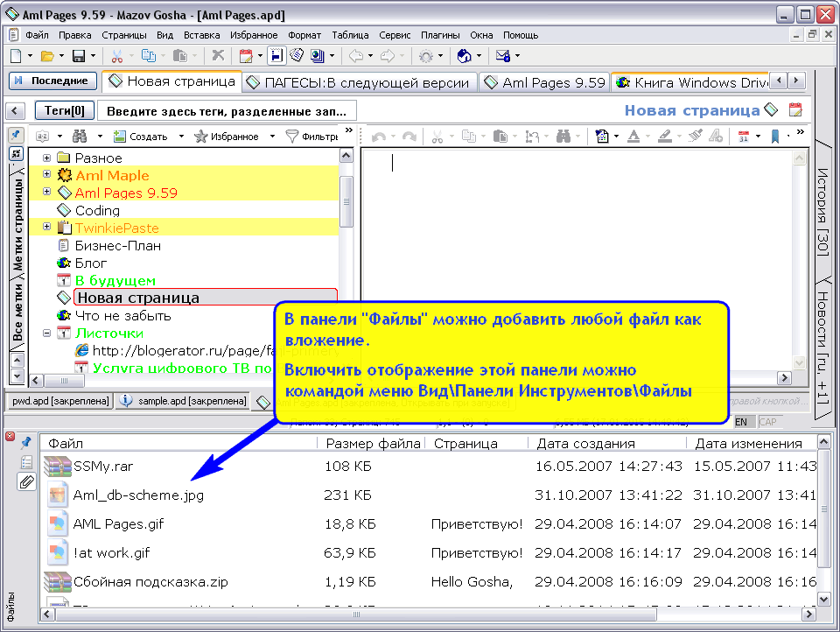The height and width of the screenshot is (632, 840).
Task: Click the calendar icon in main toolbar
Action: 246,56
